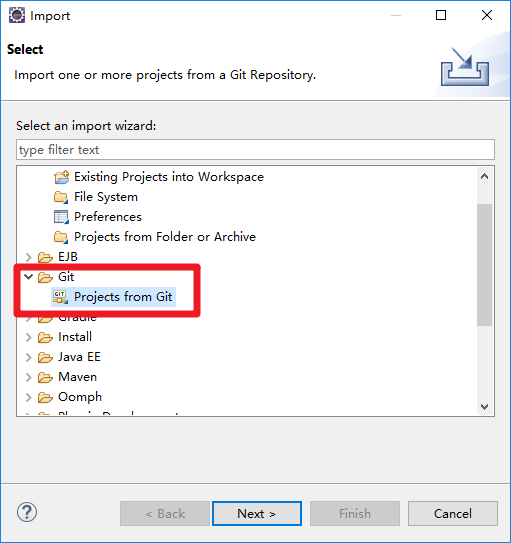Open the help question mark icon
The height and width of the screenshot is (543, 511).
[x=27, y=512]
